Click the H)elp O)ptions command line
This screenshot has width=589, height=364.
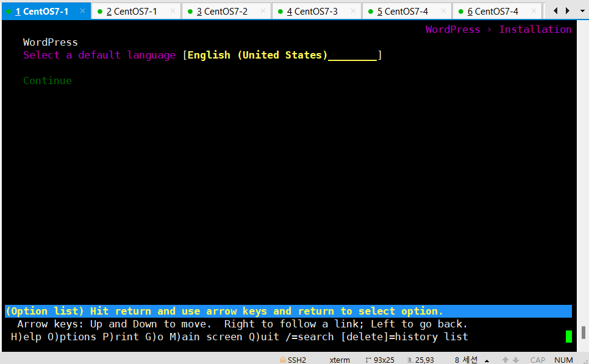[x=239, y=337]
